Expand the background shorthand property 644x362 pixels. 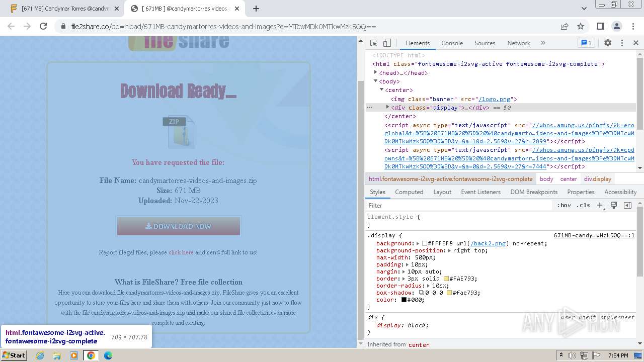(x=418, y=243)
